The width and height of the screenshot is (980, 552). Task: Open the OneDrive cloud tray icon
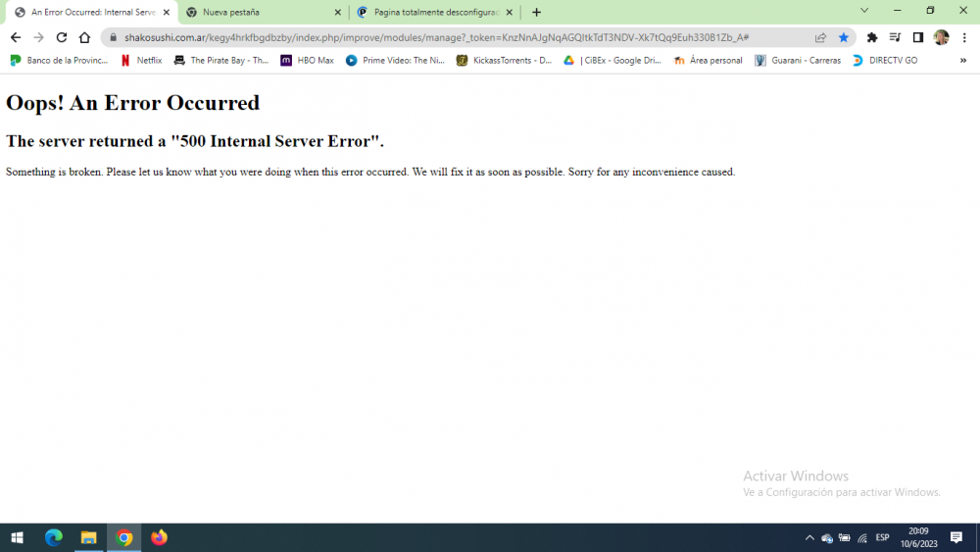click(827, 537)
